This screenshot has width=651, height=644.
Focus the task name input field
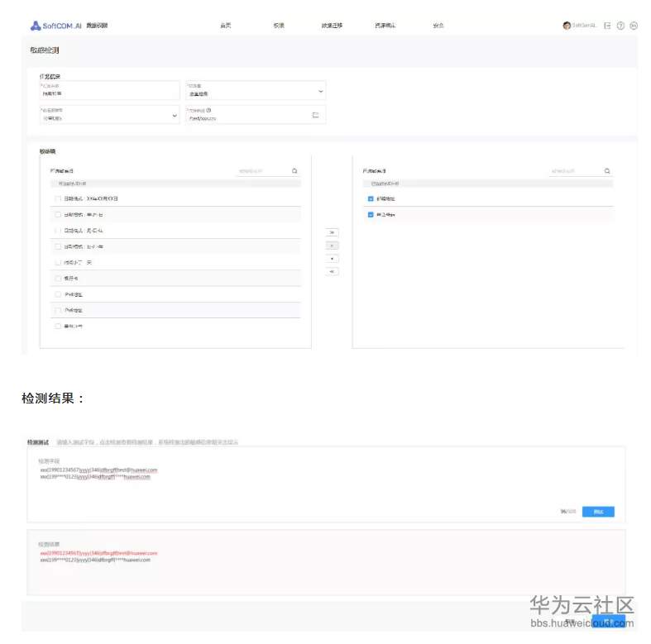tap(109, 90)
